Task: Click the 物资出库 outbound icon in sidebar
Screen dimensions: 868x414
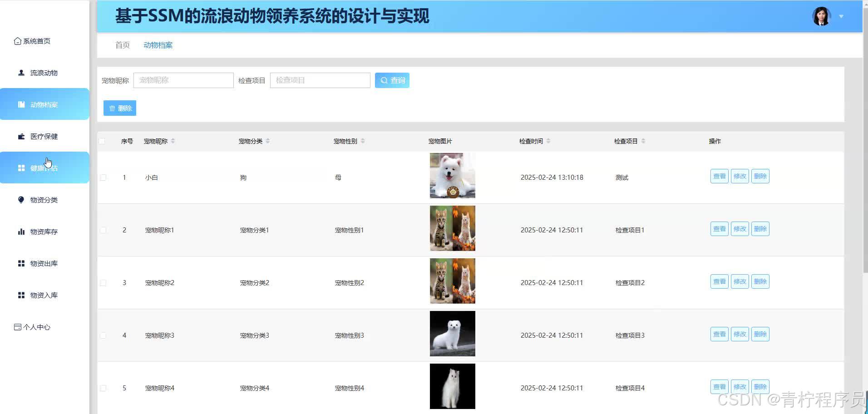Action: (21, 263)
